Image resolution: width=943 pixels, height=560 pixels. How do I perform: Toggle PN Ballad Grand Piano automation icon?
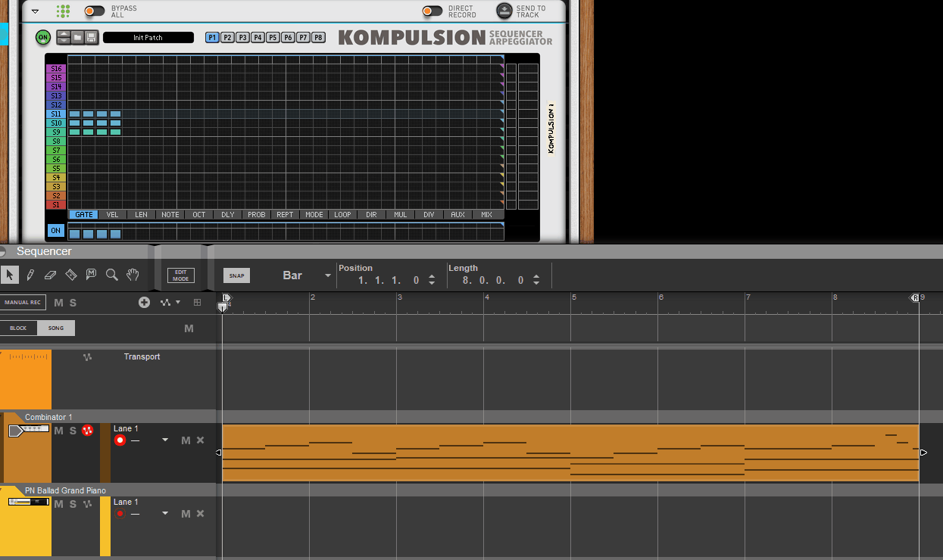pyautogui.click(x=87, y=504)
